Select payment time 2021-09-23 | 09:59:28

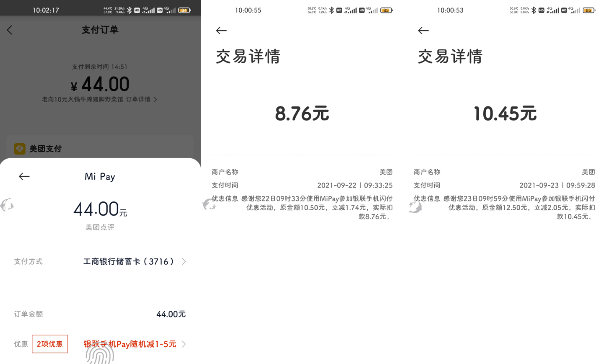(x=557, y=185)
